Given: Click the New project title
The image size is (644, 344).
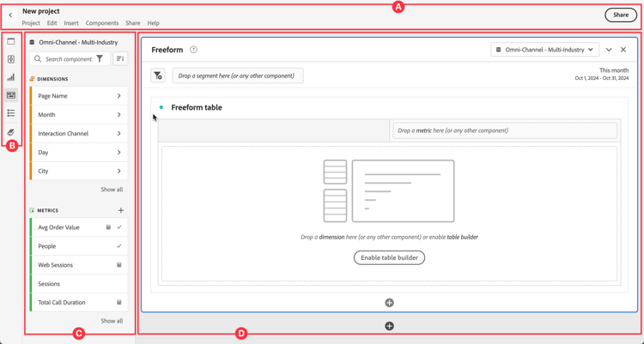Looking at the screenshot, I should (41, 11).
